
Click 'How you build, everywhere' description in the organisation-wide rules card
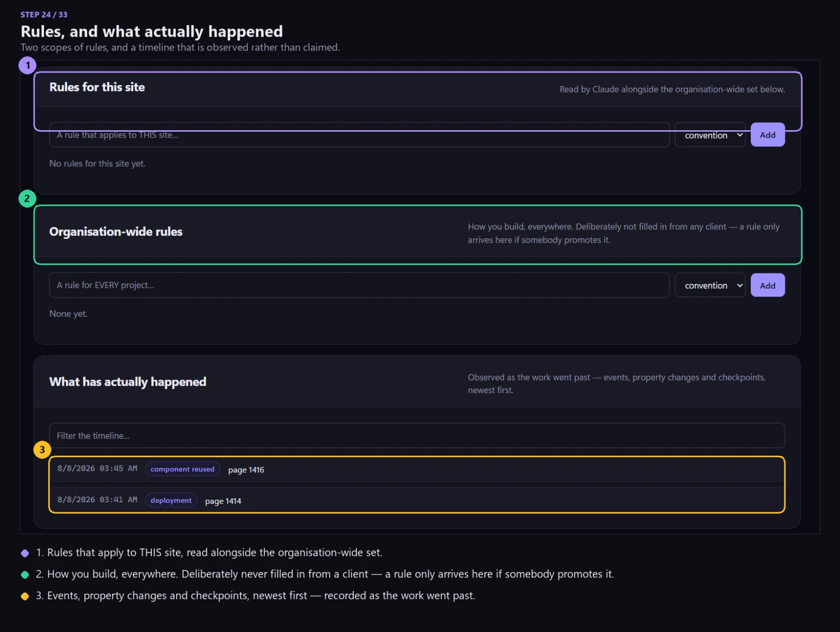[x=624, y=233]
